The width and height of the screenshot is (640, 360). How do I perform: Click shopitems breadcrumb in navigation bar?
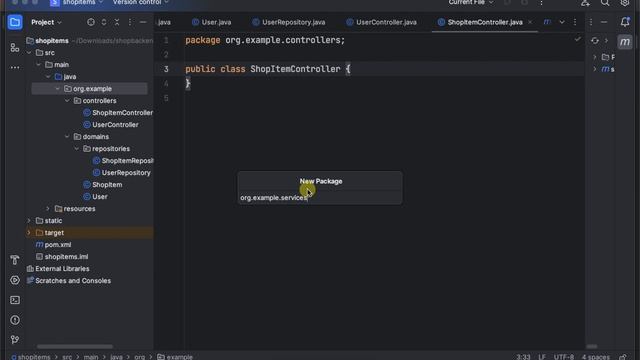[x=31, y=357]
